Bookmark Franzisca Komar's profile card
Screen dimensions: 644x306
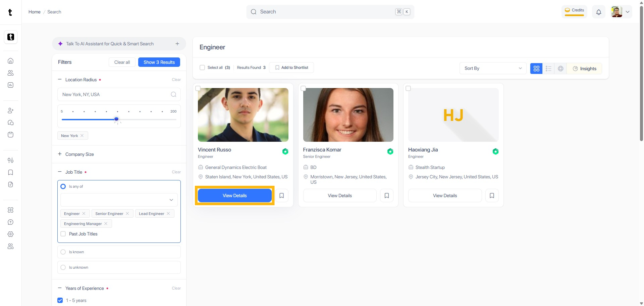(387, 195)
